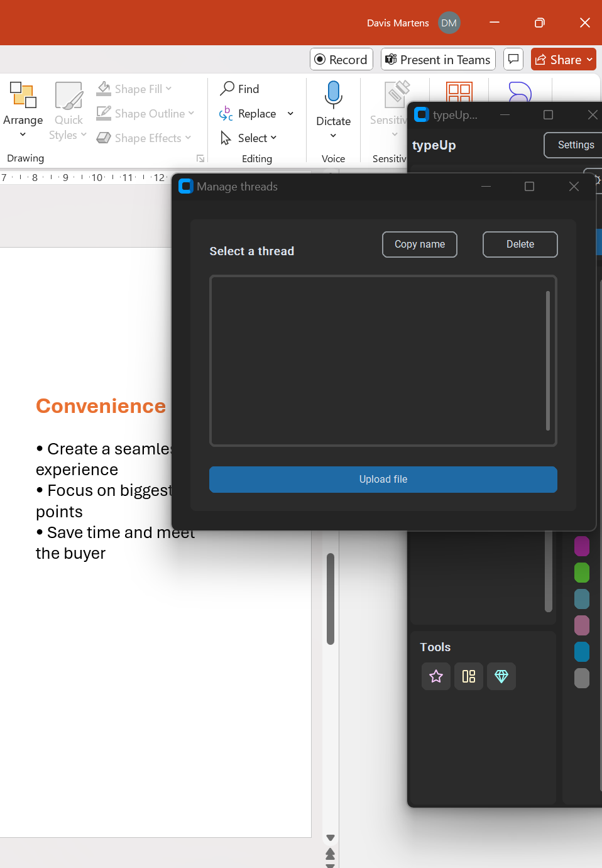Click the Record button
Image resolution: width=602 pixels, height=868 pixels.
click(341, 59)
